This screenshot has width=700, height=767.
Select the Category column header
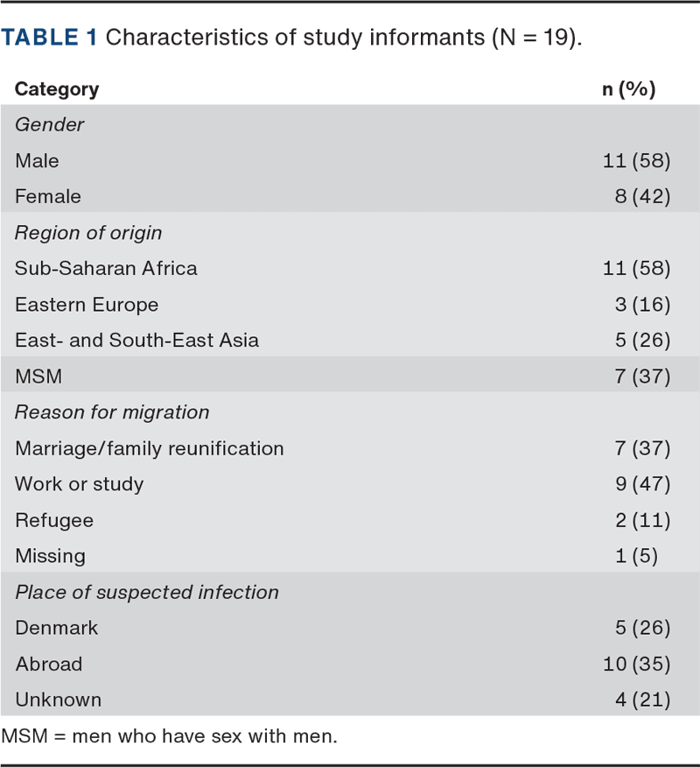57,89
